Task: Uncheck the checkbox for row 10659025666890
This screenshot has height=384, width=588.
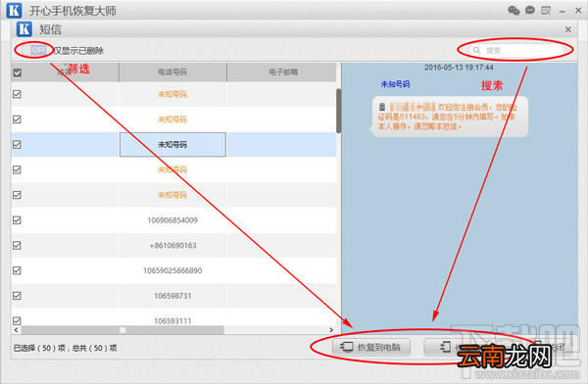Action: tap(17, 270)
